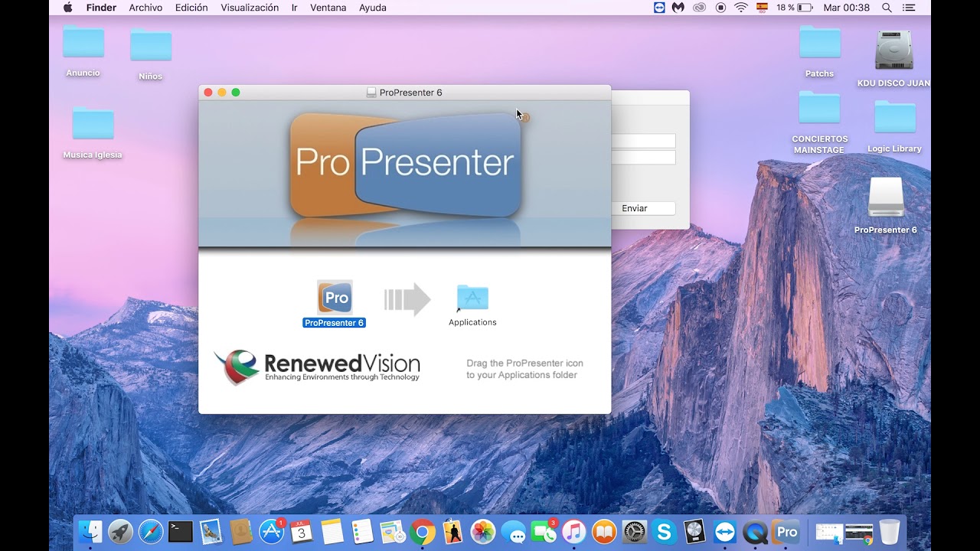Click Creative Cloud icon in menu bar
Viewport: 980px width, 551px height.
coord(699,8)
